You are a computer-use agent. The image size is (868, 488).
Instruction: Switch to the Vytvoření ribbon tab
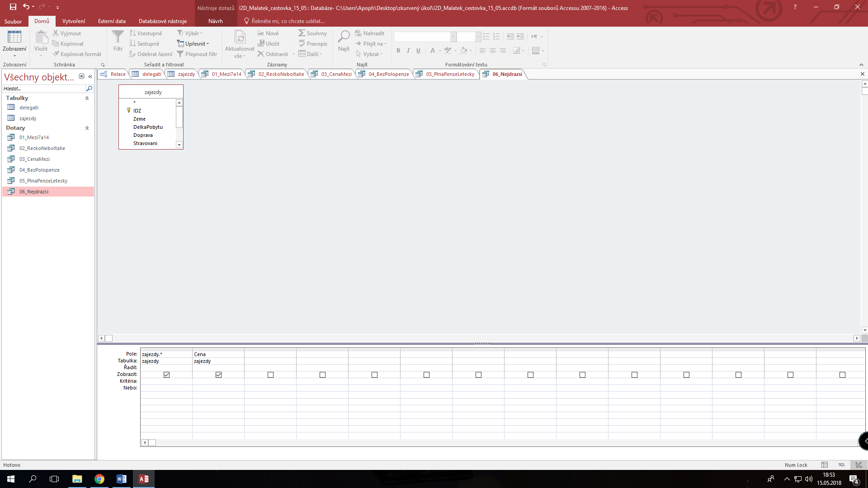(73, 21)
